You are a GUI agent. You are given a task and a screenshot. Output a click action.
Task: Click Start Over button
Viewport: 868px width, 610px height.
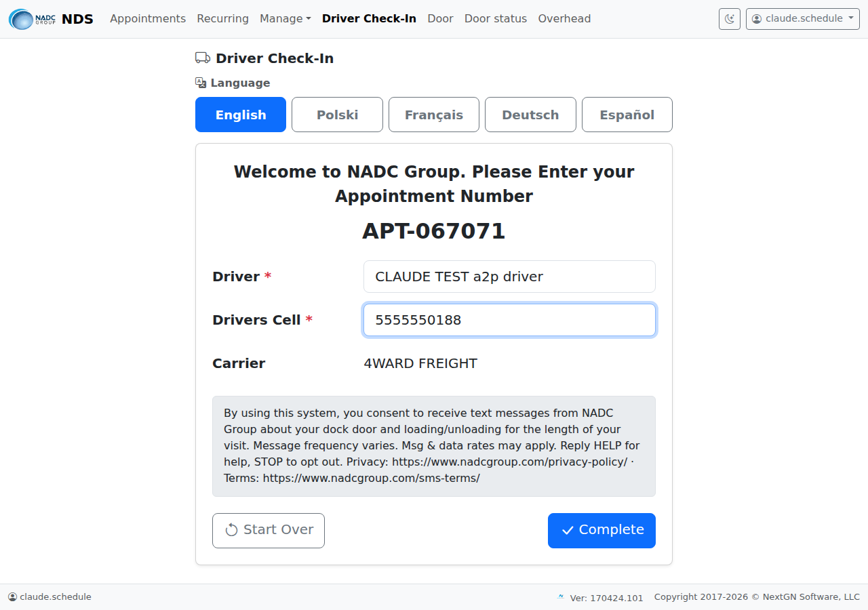point(269,530)
